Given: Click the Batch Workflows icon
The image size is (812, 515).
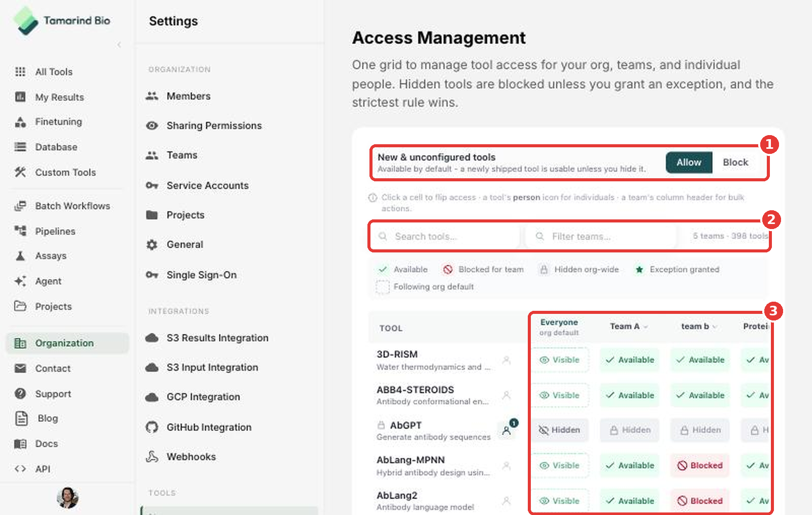Looking at the screenshot, I should [20, 206].
